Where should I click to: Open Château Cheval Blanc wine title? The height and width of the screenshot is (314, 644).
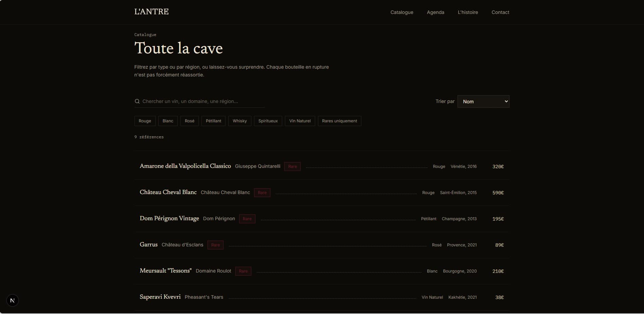(x=168, y=192)
